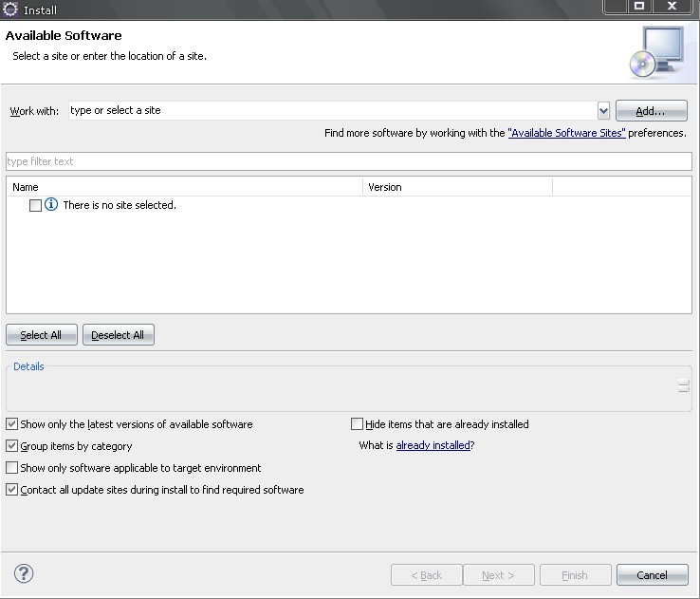The height and width of the screenshot is (599, 700).
Task: Enable Show only software applicable to target
Action: point(12,468)
